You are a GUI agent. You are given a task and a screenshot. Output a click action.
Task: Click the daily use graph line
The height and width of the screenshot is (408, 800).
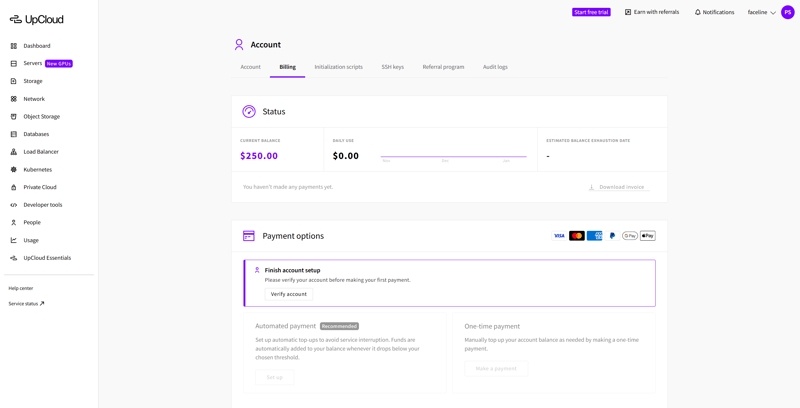(x=454, y=157)
